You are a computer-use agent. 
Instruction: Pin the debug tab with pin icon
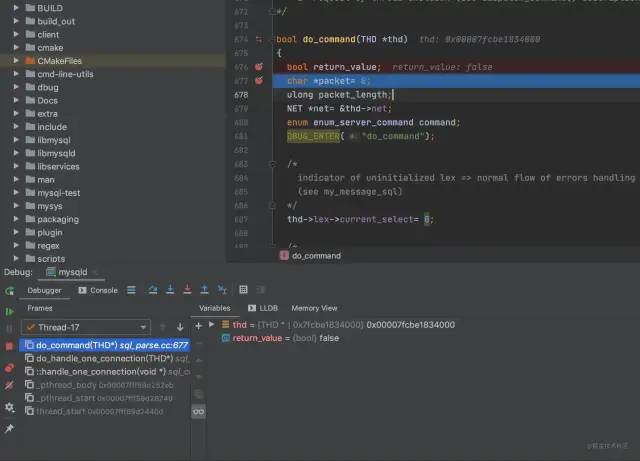point(9,428)
